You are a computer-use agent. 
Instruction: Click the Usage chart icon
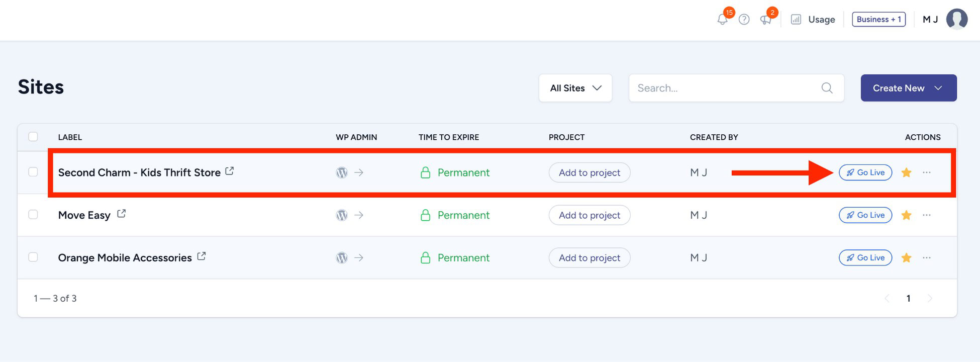pyautogui.click(x=796, y=19)
